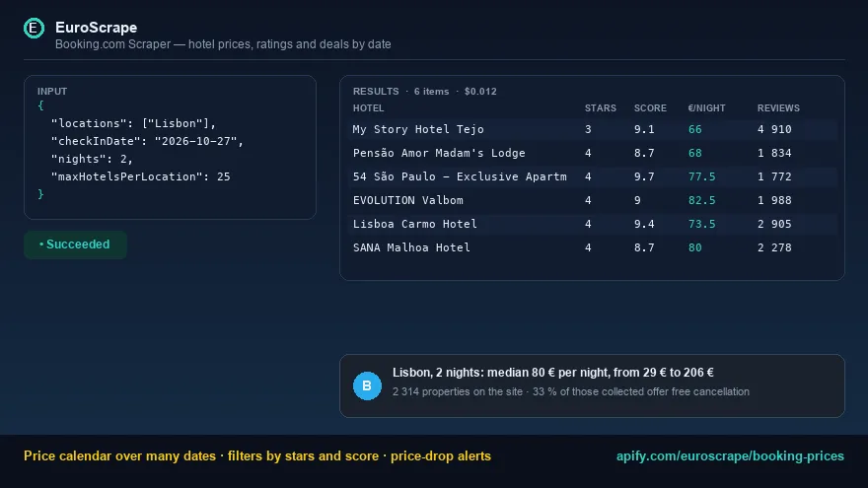Click the 9 score for EVOLUTION Valbom
This screenshot has width=868, height=488.
click(x=637, y=200)
